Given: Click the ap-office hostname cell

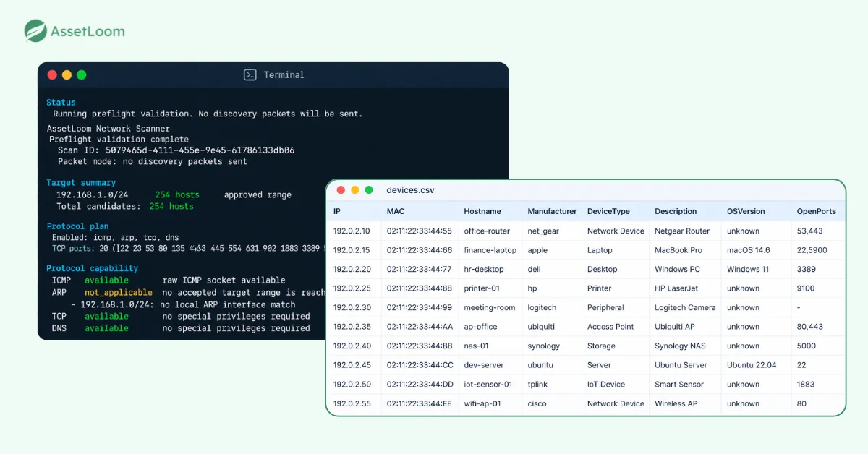Looking at the screenshot, I should [x=480, y=327].
